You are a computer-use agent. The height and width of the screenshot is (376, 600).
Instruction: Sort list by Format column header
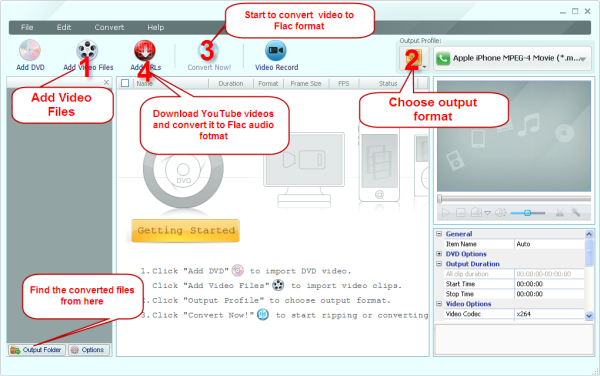click(268, 83)
